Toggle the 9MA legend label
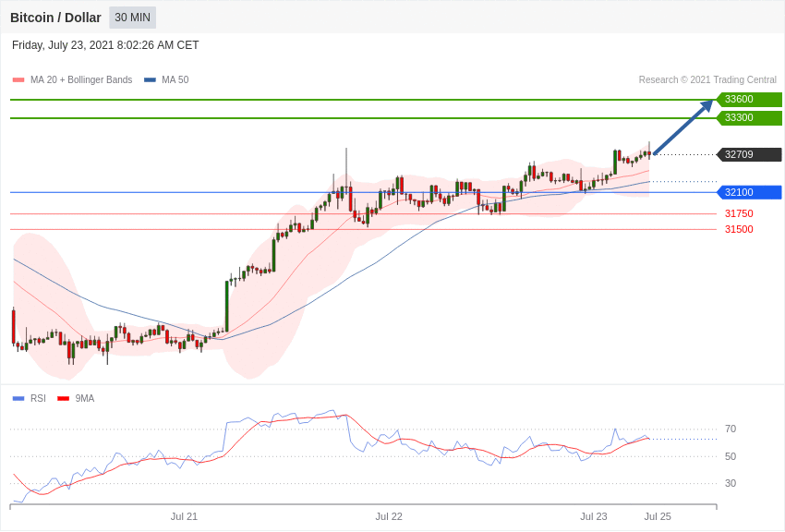The image size is (785, 532). click(85, 399)
